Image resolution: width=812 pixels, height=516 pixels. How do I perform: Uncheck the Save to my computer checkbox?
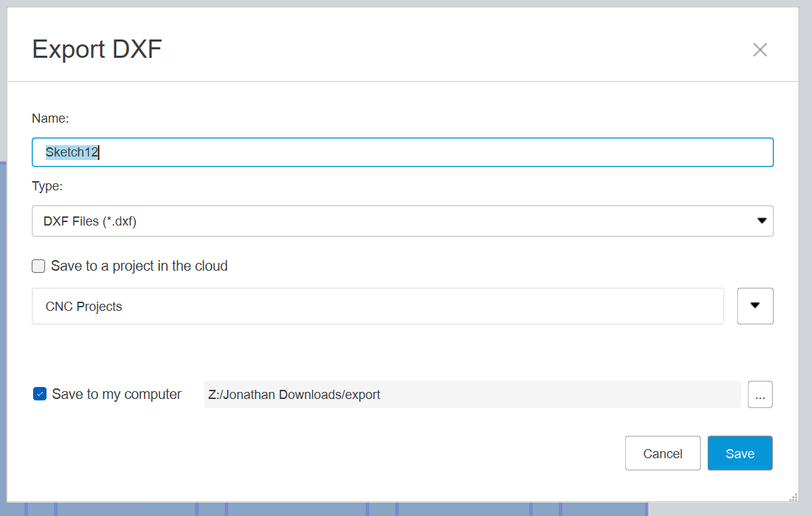click(x=40, y=394)
